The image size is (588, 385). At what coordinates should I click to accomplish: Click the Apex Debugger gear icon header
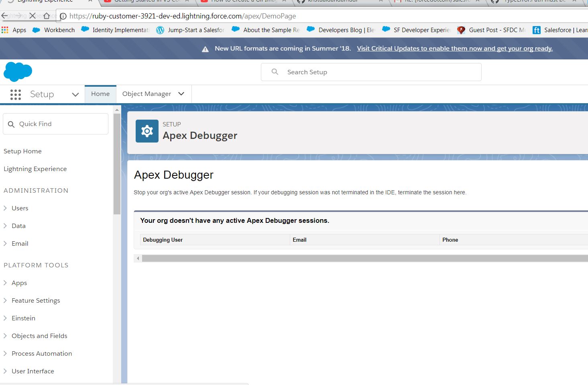pyautogui.click(x=147, y=131)
